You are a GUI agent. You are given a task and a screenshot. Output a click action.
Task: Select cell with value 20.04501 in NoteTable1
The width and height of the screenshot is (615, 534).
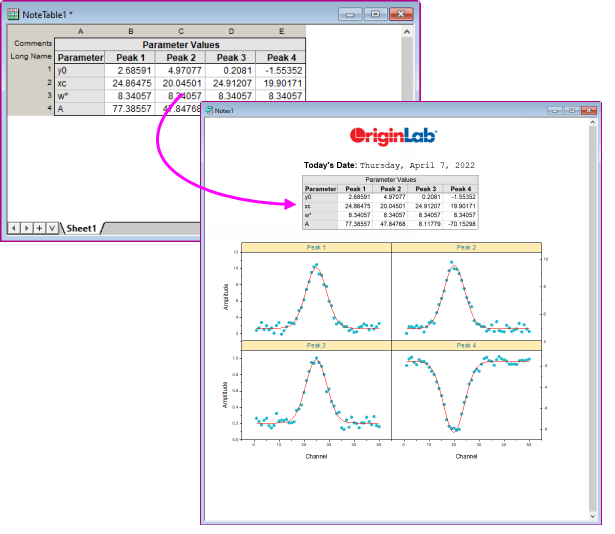tap(180, 83)
